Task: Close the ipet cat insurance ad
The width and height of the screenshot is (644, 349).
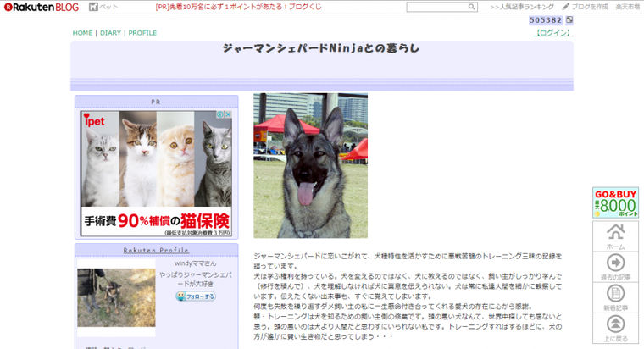Action: click(228, 114)
